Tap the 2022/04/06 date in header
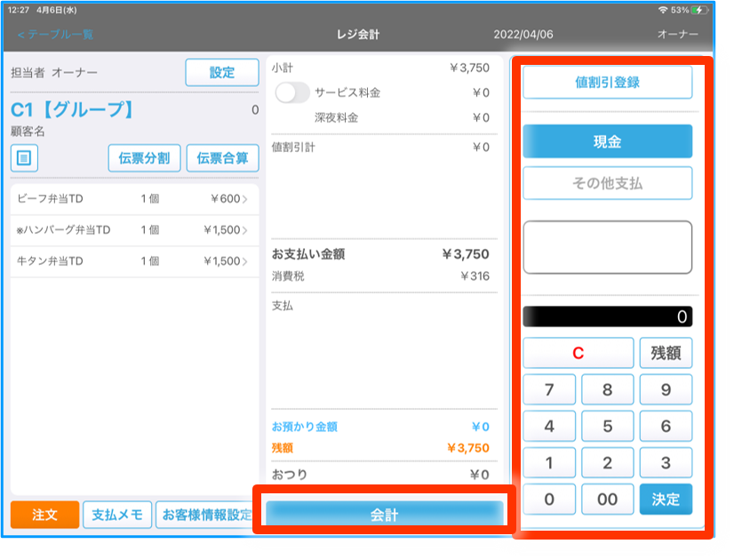This screenshot has width=734, height=560. pos(523,34)
